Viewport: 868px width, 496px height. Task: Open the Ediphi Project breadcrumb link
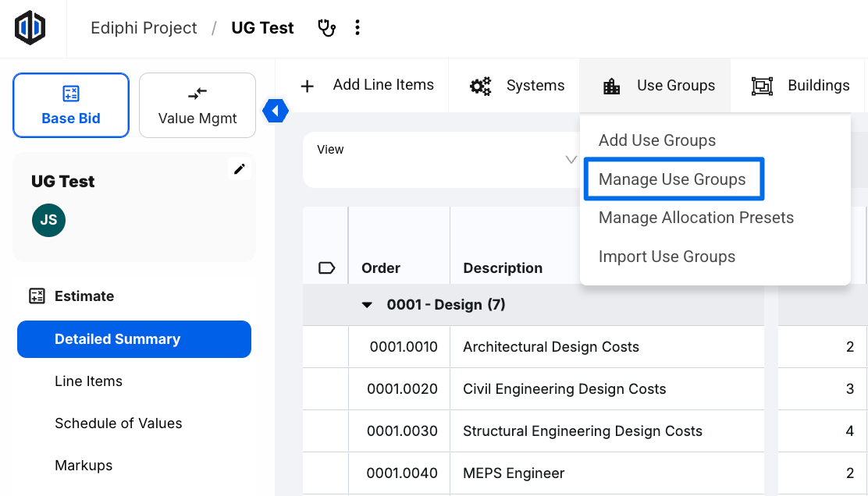click(144, 27)
